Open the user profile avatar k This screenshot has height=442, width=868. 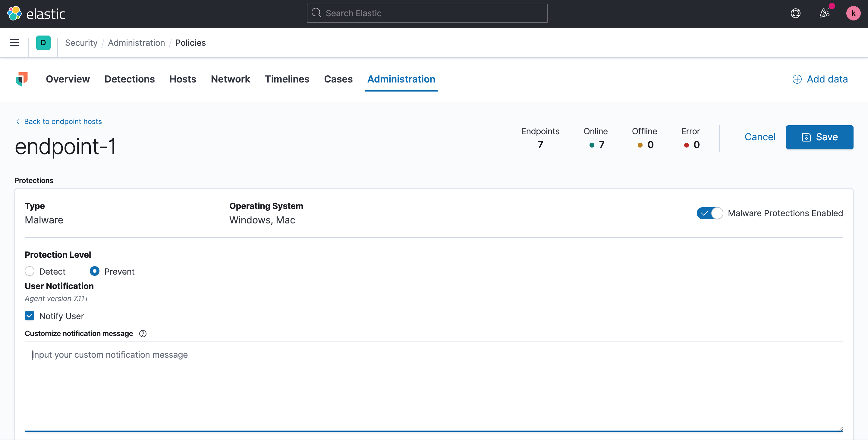(x=853, y=14)
